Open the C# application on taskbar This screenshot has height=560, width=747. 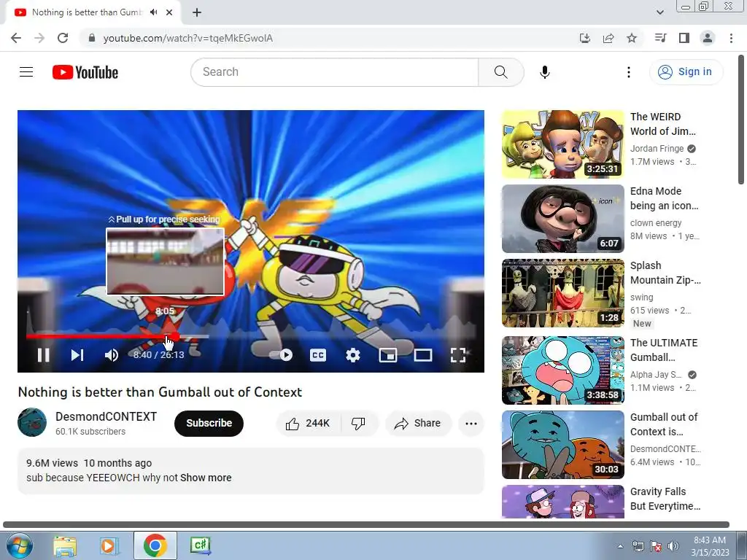[x=200, y=545]
